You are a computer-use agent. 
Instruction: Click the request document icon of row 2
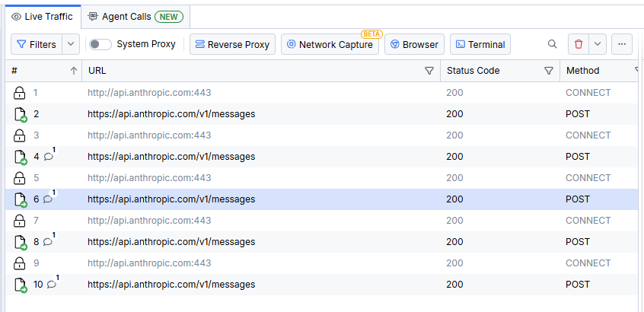coord(20,115)
